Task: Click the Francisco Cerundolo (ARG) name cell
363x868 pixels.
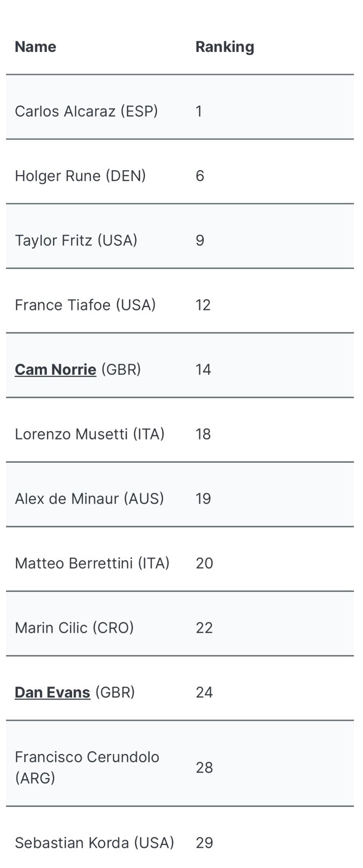Action: [87, 768]
